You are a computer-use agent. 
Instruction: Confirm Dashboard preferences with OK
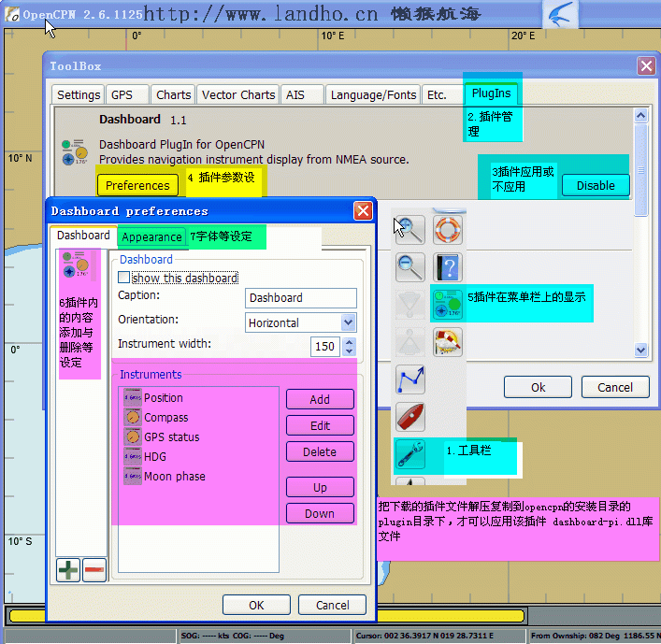pyautogui.click(x=256, y=606)
